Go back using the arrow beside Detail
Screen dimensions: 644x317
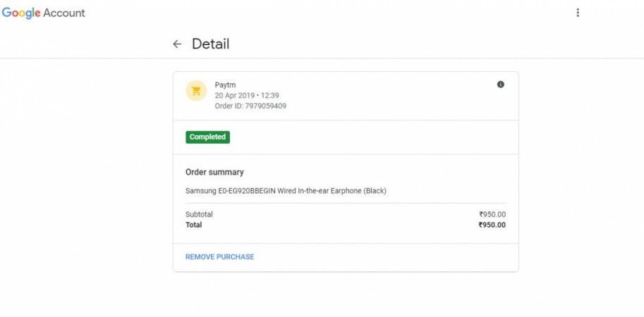(x=177, y=44)
